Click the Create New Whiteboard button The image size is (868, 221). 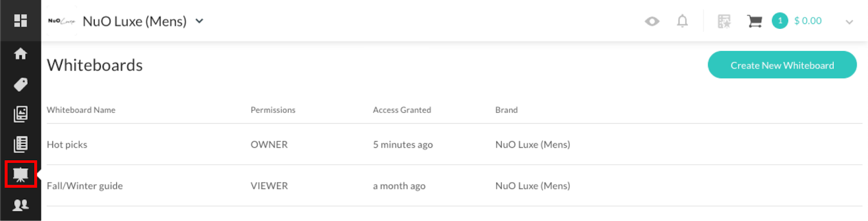782,65
